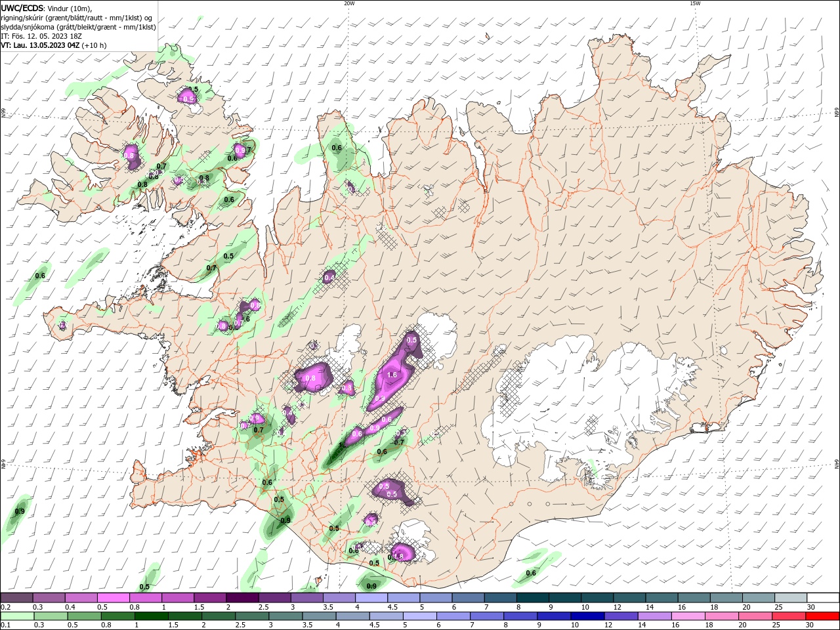Click the 'rigning/skúrir' legend description line
The image size is (840, 630).
77,18
